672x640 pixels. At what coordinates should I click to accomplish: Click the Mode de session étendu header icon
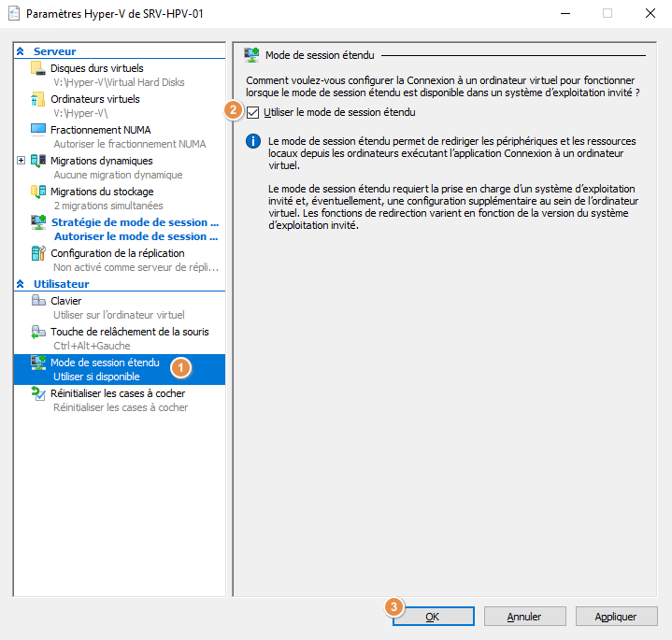[x=251, y=55]
